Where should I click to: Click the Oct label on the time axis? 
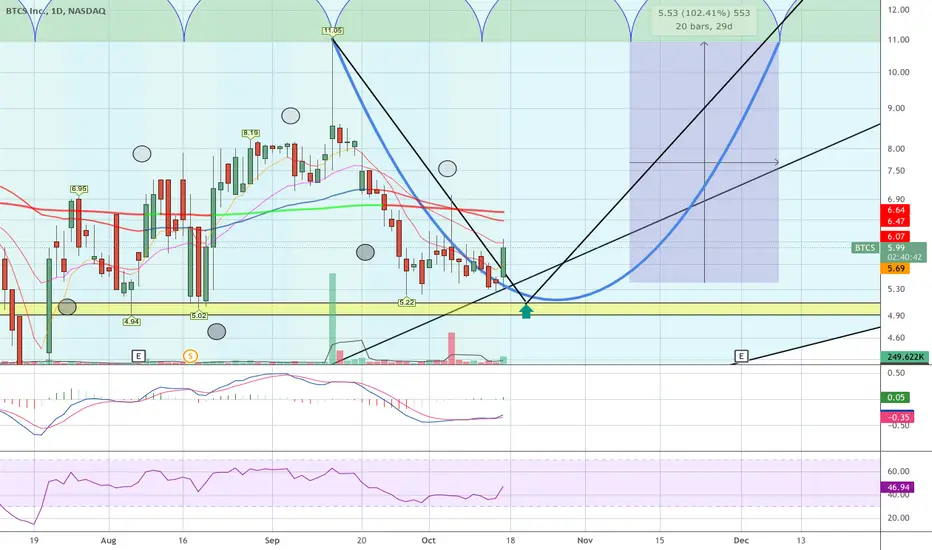click(x=428, y=540)
